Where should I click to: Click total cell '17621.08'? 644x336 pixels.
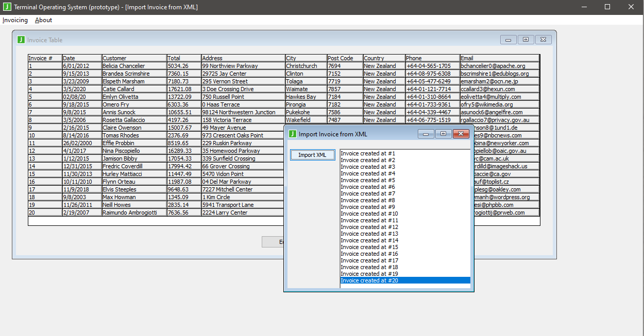[183, 89]
